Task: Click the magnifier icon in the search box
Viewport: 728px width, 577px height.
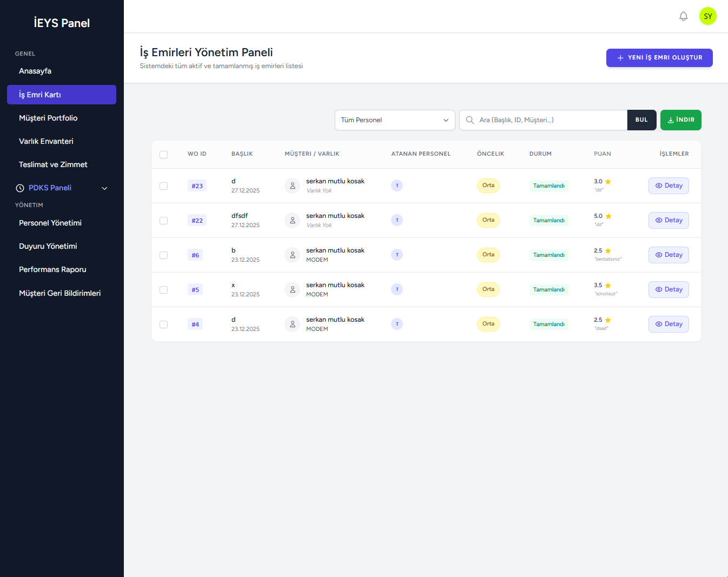Action: (470, 120)
